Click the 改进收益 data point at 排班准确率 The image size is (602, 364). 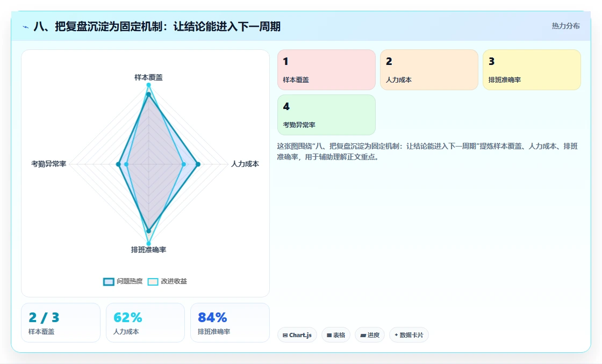tap(148, 244)
